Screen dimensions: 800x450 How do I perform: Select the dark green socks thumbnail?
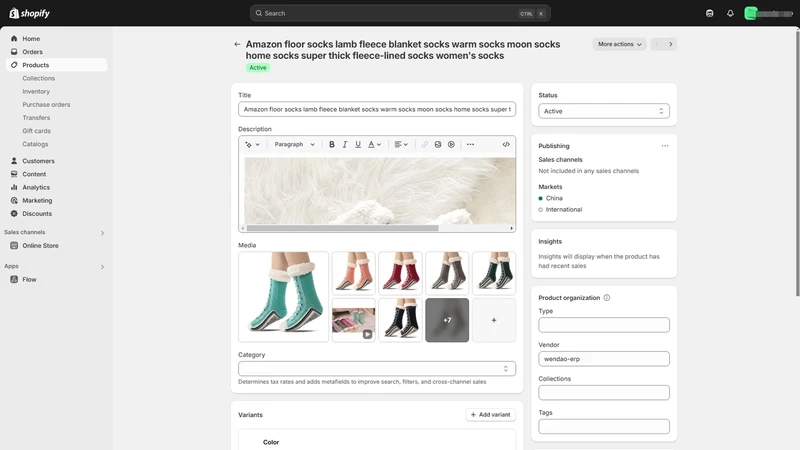point(494,273)
